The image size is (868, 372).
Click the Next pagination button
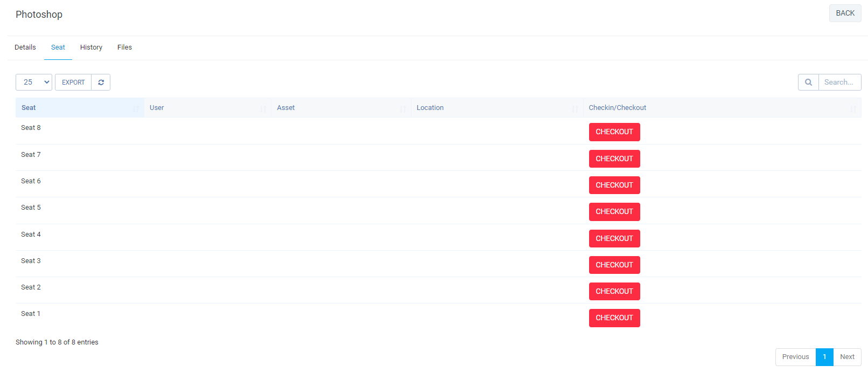coord(847,357)
